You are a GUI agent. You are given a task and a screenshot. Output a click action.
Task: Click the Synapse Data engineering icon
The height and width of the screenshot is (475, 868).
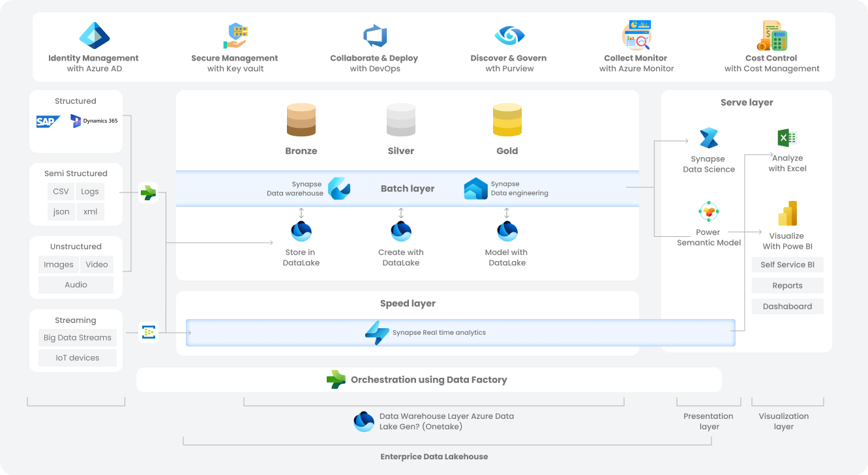(x=475, y=189)
